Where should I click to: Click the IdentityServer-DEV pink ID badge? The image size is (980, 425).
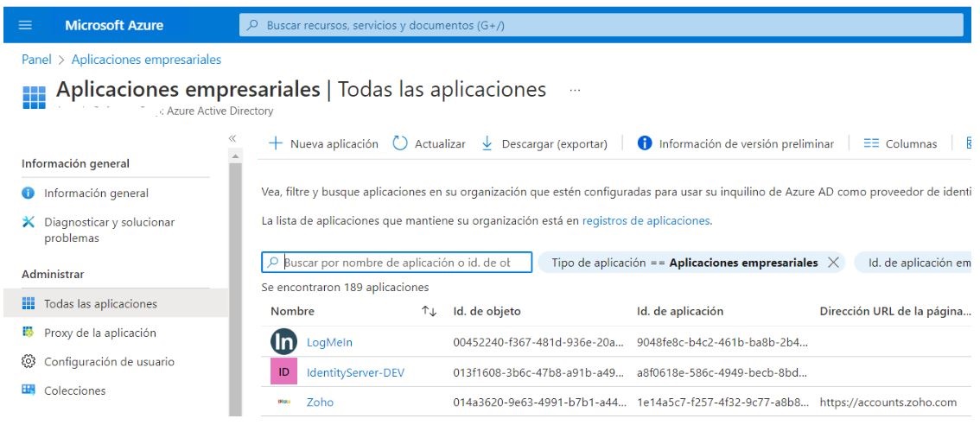tap(283, 371)
